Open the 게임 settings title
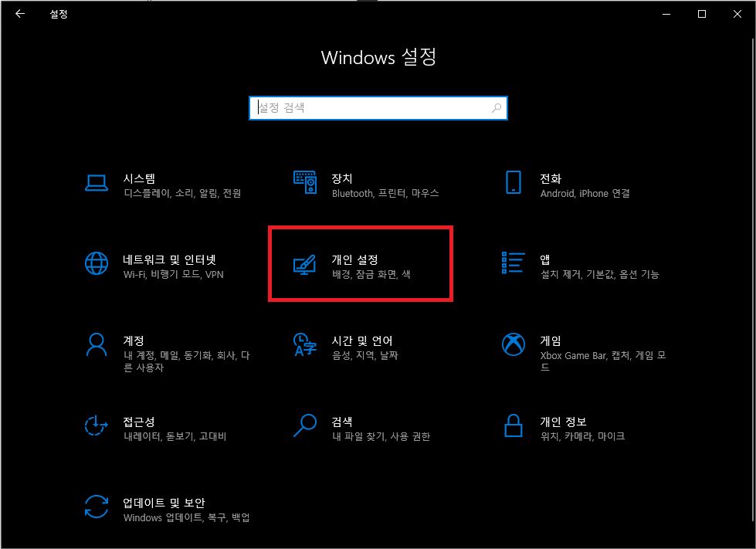 pyautogui.click(x=550, y=341)
